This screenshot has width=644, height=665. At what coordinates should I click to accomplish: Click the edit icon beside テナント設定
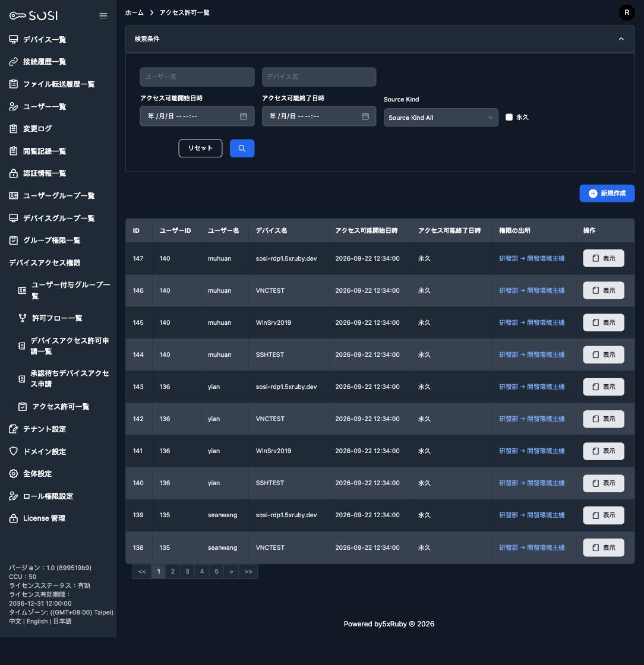(14, 429)
